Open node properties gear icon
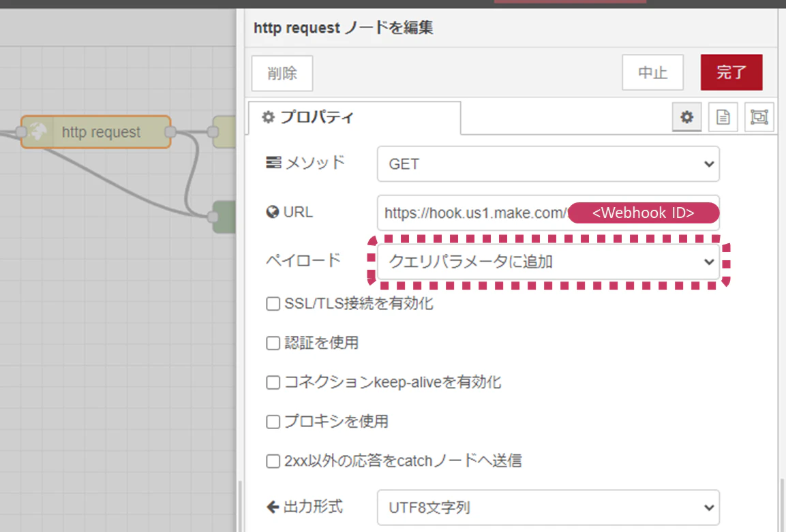Viewport: 786px width, 532px height. [x=686, y=117]
